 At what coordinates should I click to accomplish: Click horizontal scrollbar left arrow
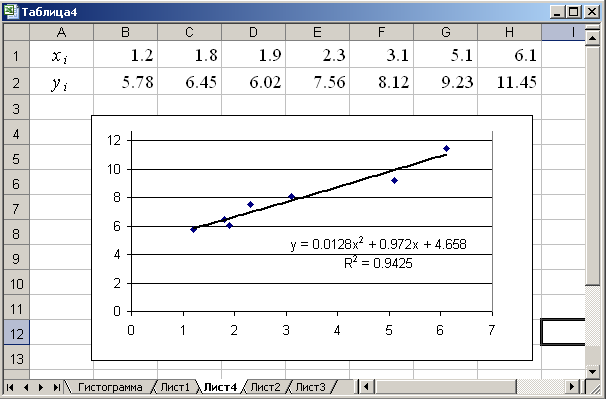(366, 387)
